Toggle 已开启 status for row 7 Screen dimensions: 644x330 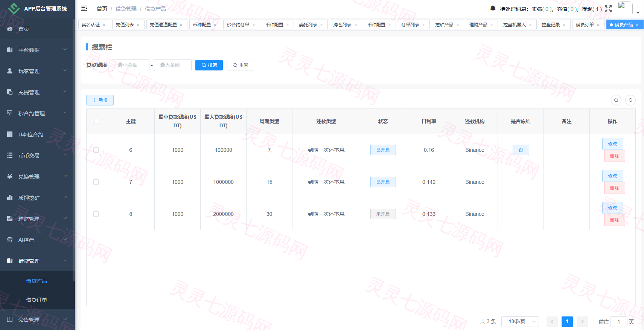[383, 182]
